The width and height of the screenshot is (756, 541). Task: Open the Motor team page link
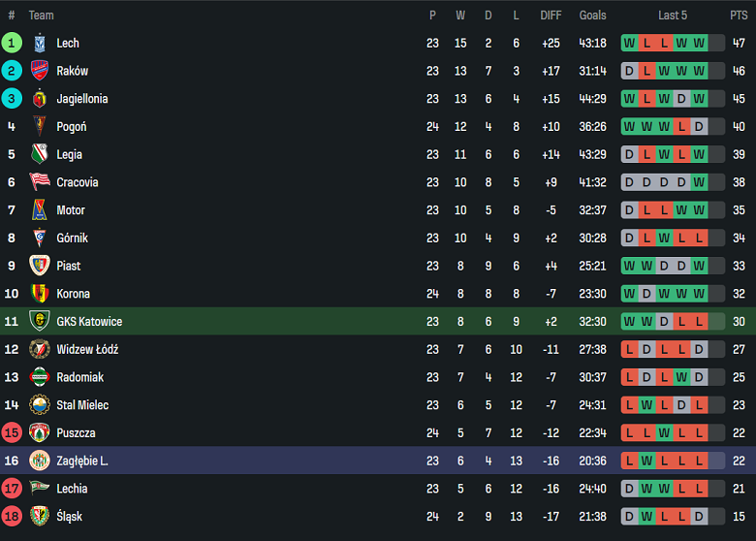71,210
